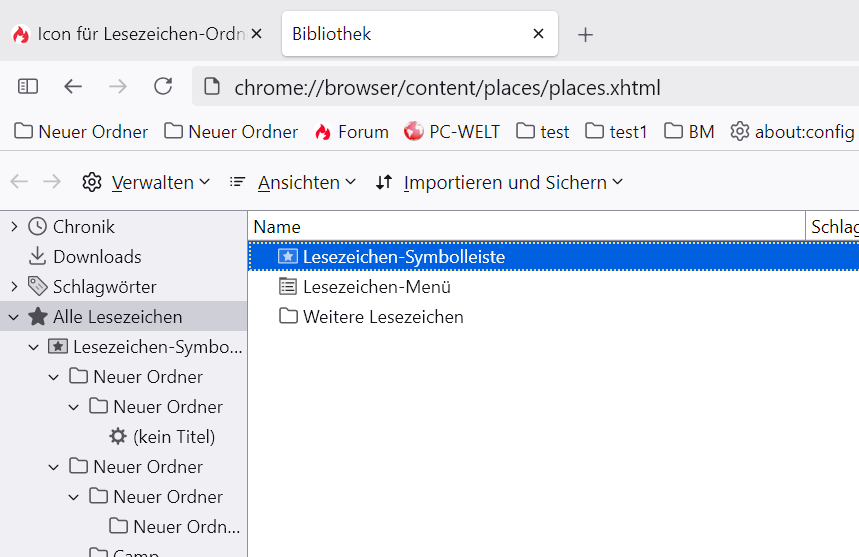Open the Forum bookmark in toolbar
This screenshot has width=859, height=557.
point(351,132)
